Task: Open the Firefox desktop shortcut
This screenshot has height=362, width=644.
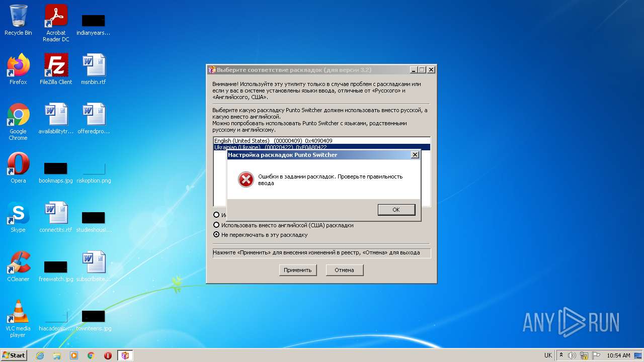Action: pyautogui.click(x=18, y=69)
